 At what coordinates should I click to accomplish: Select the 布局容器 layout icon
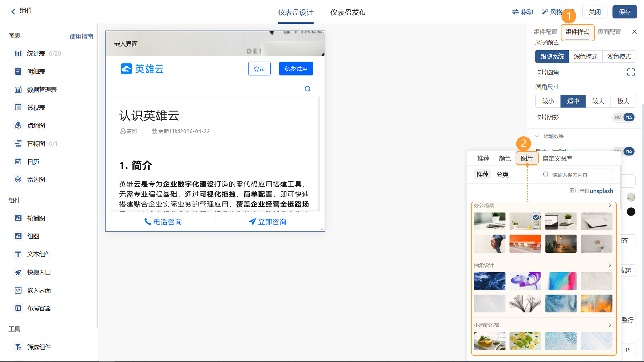pos(18,308)
